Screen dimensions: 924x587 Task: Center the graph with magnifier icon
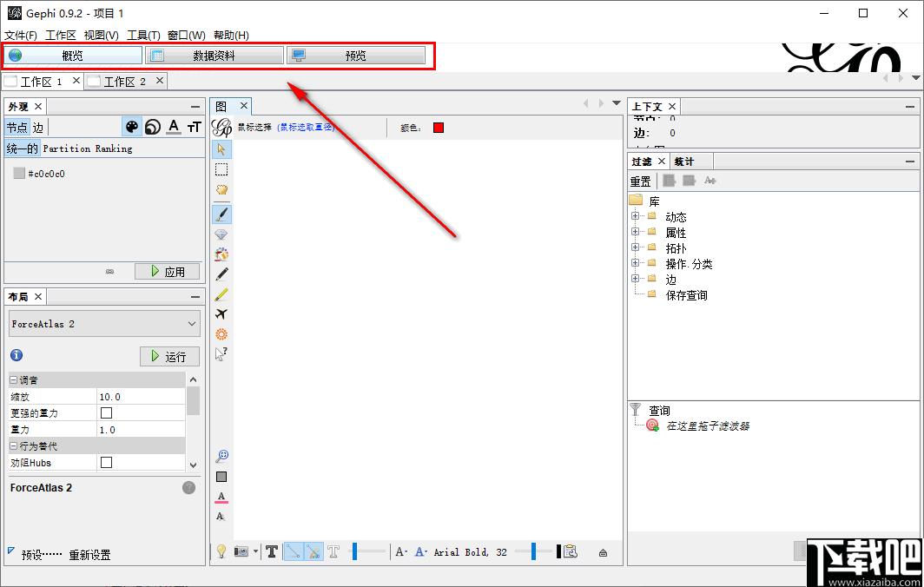pyautogui.click(x=221, y=456)
